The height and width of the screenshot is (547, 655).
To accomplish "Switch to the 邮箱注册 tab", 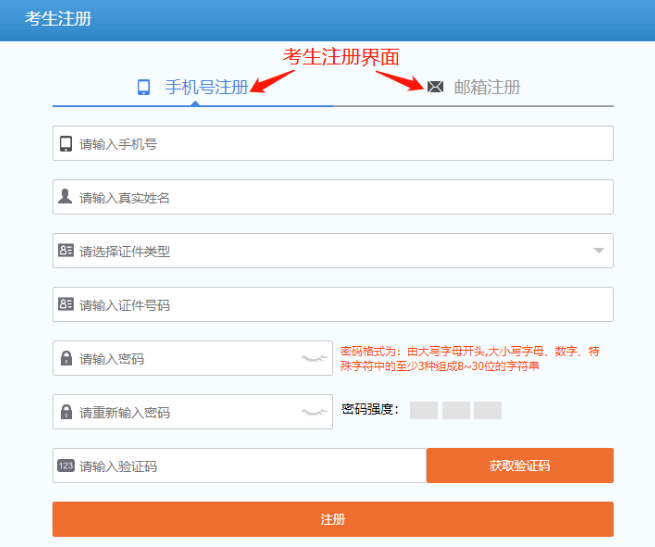I will pos(486,87).
